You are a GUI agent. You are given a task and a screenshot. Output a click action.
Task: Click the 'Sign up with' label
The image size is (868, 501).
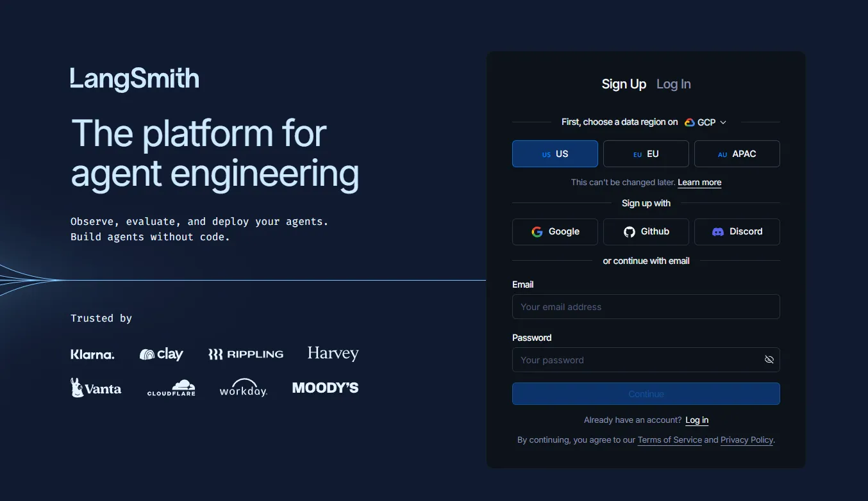point(646,204)
